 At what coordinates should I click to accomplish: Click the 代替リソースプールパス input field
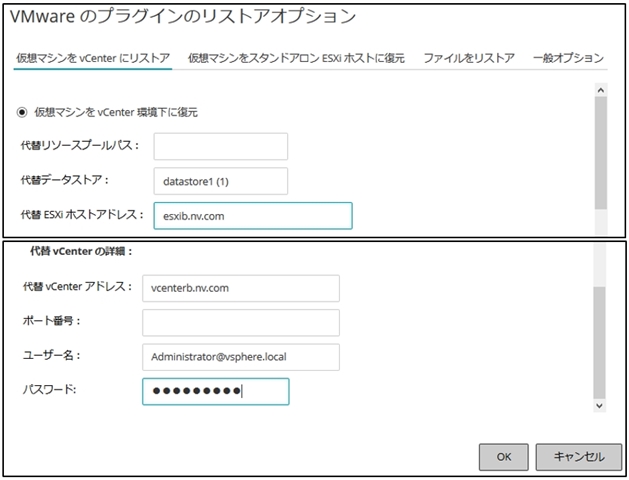click(221, 146)
